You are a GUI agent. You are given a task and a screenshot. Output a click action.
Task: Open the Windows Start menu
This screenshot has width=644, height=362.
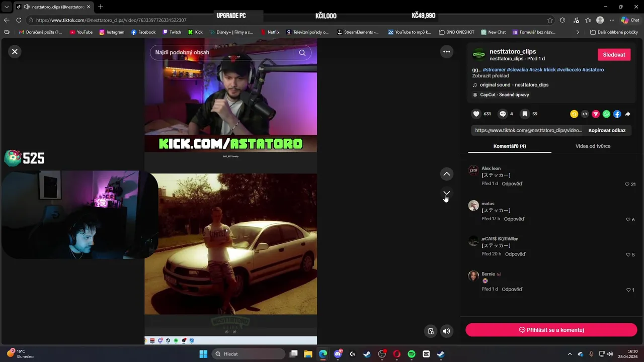[x=203, y=354]
